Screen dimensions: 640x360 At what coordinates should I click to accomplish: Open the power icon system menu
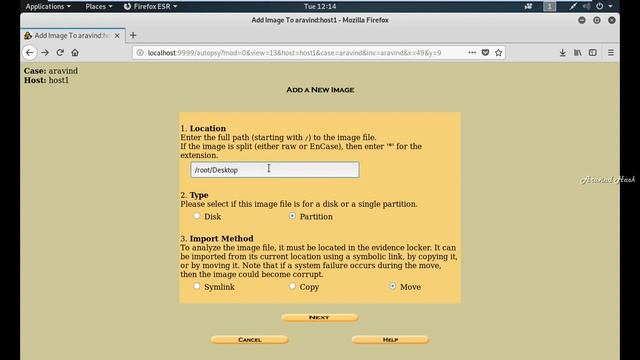click(x=600, y=7)
